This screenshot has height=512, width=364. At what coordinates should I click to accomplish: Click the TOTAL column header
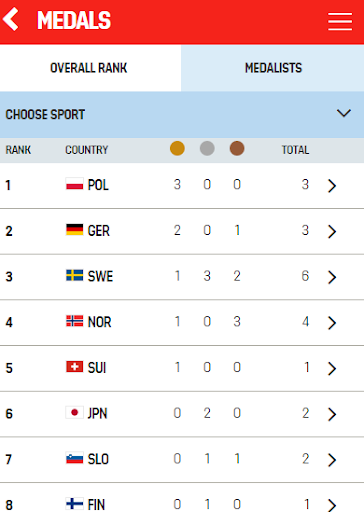coord(295,150)
